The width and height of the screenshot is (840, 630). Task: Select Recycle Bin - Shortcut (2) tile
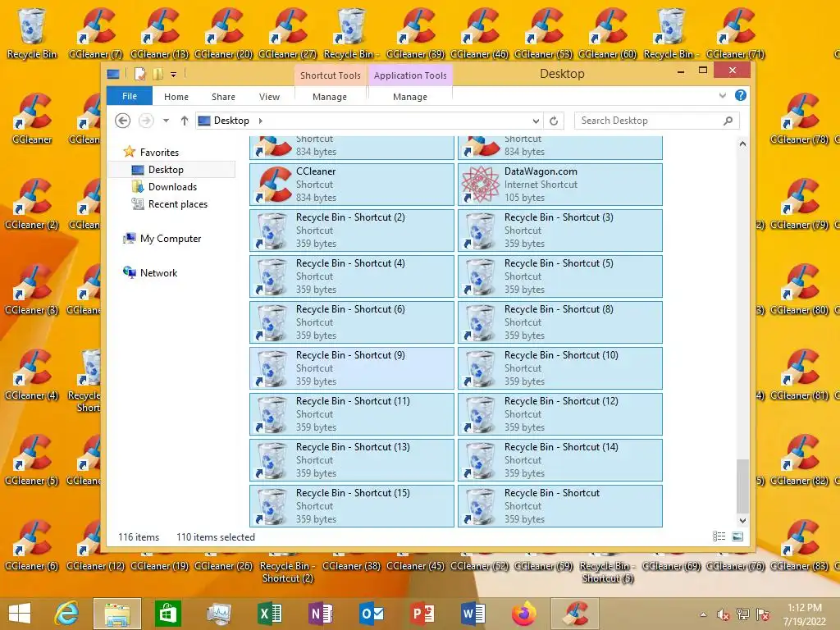pyautogui.click(x=352, y=231)
